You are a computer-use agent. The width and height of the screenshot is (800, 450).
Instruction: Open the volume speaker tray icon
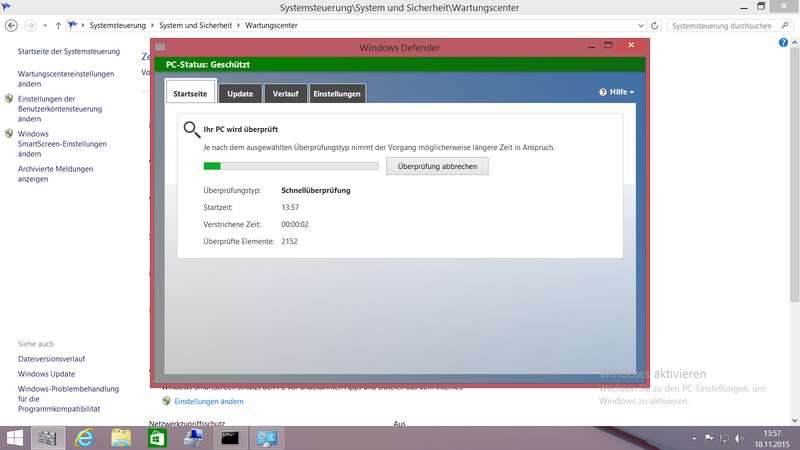pos(739,438)
